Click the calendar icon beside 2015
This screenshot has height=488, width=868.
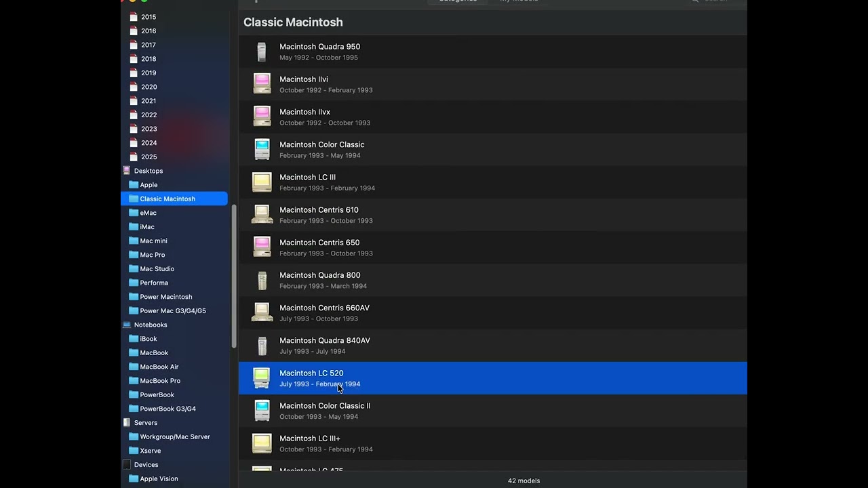134,17
